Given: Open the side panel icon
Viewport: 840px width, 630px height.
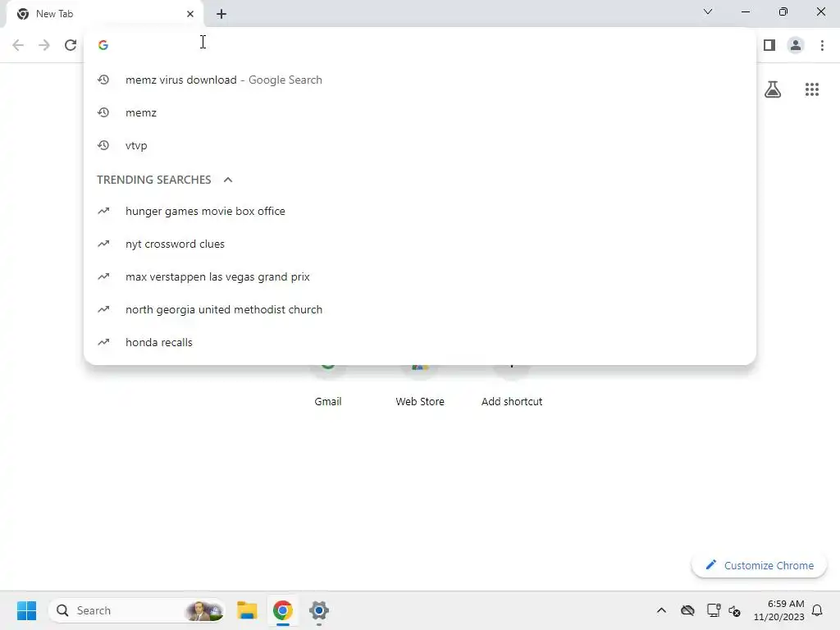Looking at the screenshot, I should tap(769, 45).
